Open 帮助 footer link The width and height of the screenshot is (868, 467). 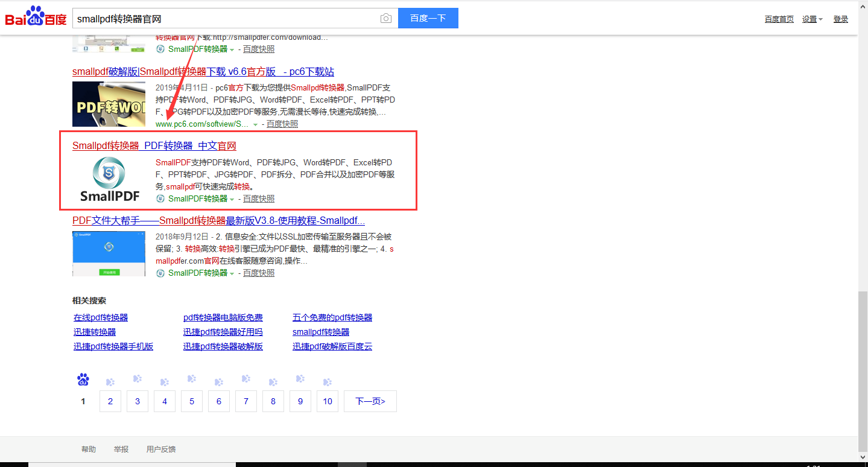click(x=89, y=450)
